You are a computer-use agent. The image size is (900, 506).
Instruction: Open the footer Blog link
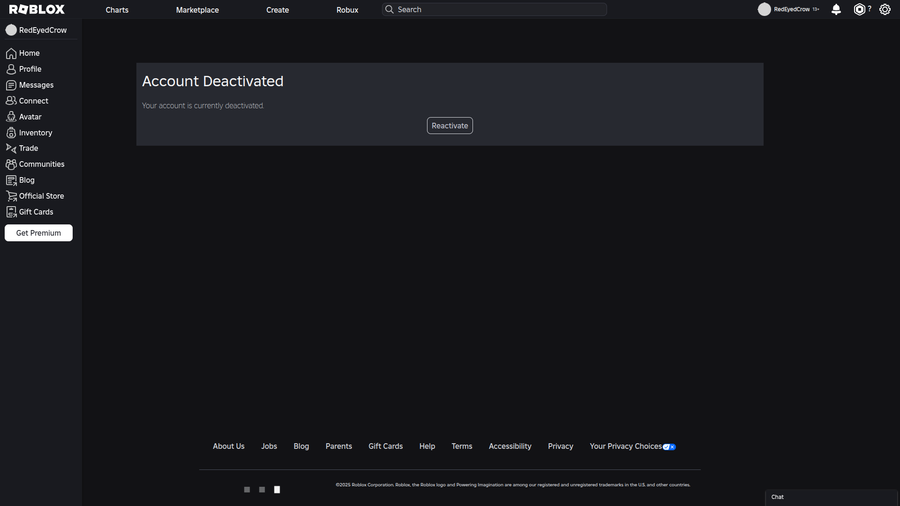(301, 446)
